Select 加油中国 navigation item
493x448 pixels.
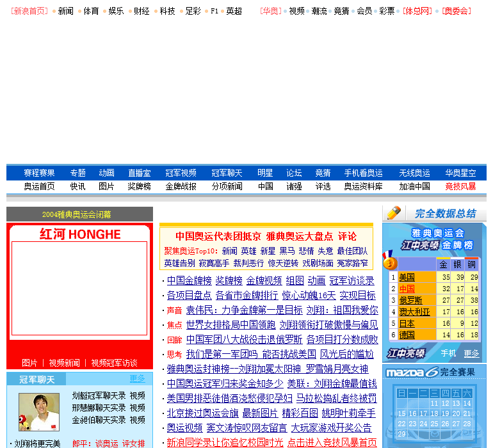coord(414,186)
